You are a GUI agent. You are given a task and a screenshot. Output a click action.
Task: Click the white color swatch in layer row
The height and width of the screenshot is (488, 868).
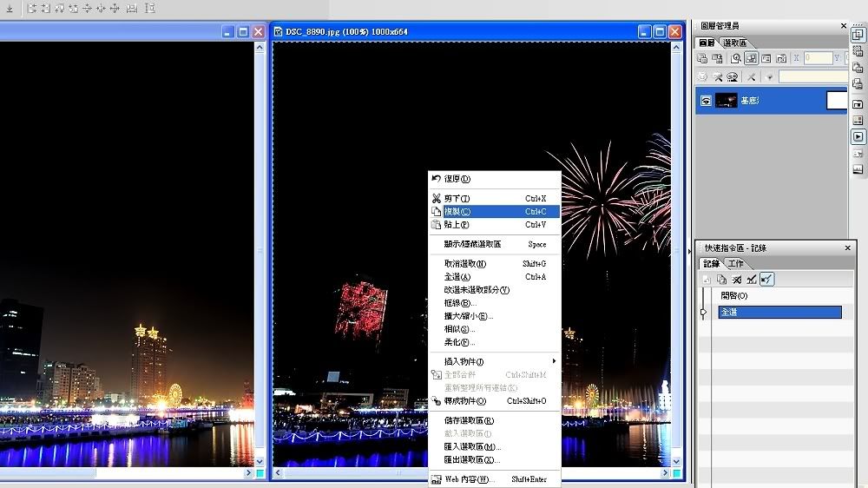836,101
